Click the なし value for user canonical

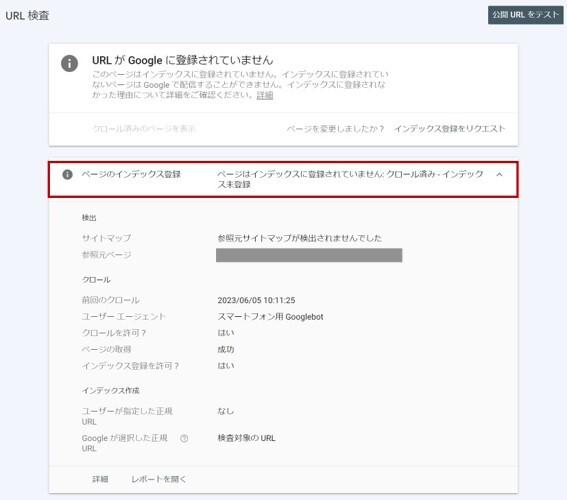[226, 411]
